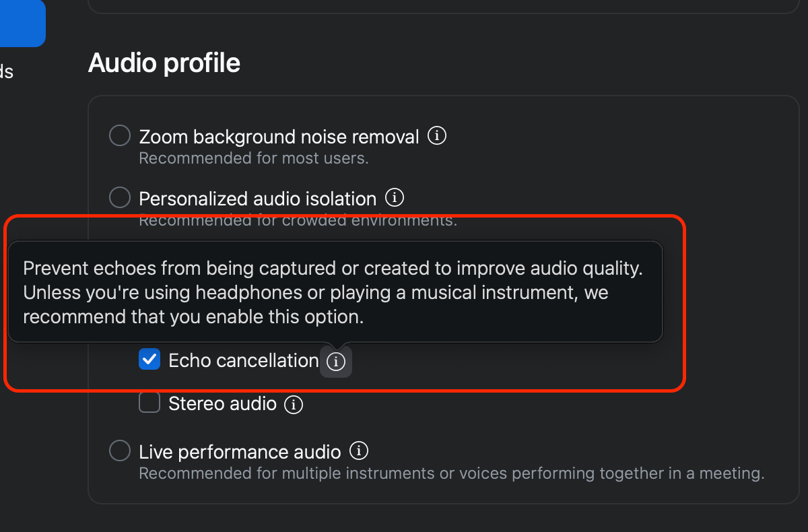Click info icon beside Zoom background noise removal
The height and width of the screenshot is (532, 808).
[437, 136]
